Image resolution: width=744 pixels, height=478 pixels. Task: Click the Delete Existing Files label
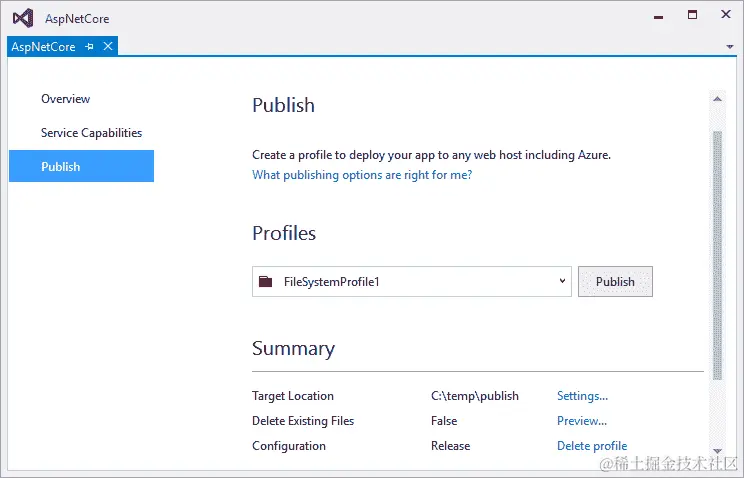pos(303,421)
